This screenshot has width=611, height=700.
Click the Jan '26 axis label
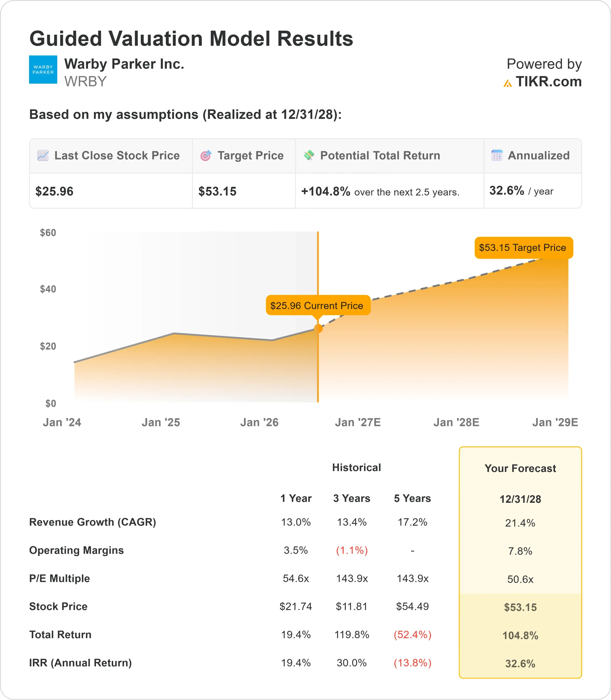259,422
